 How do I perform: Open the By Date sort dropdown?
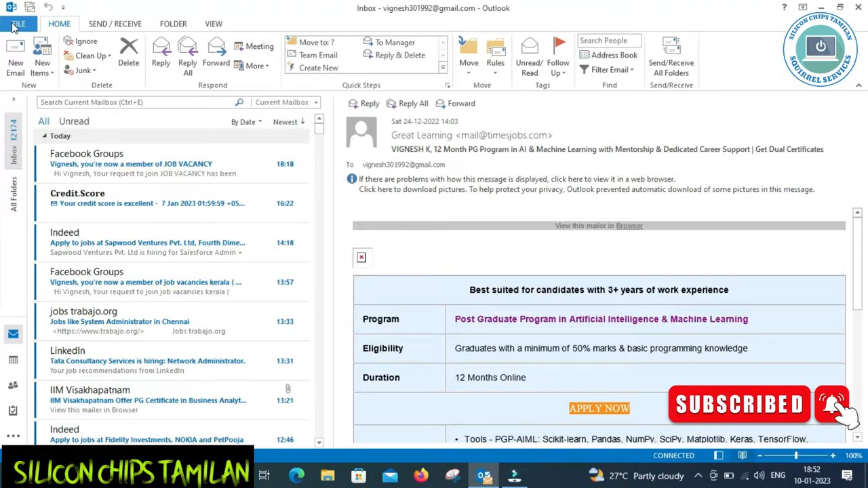click(x=246, y=122)
